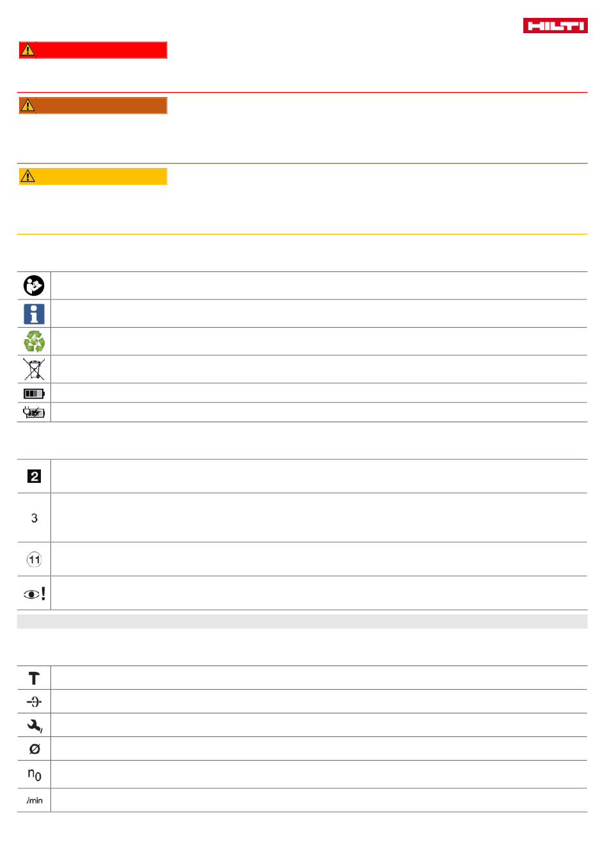Image resolution: width=607 pixels, height=868 pixels.
Task: Click the battery charge level icon
Action: [x=34, y=393]
